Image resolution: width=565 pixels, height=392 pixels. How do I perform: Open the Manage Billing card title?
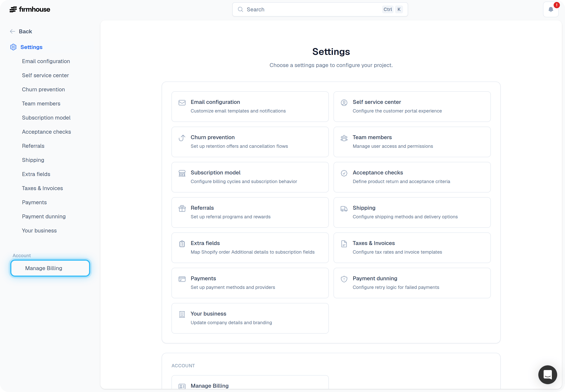[210, 386]
